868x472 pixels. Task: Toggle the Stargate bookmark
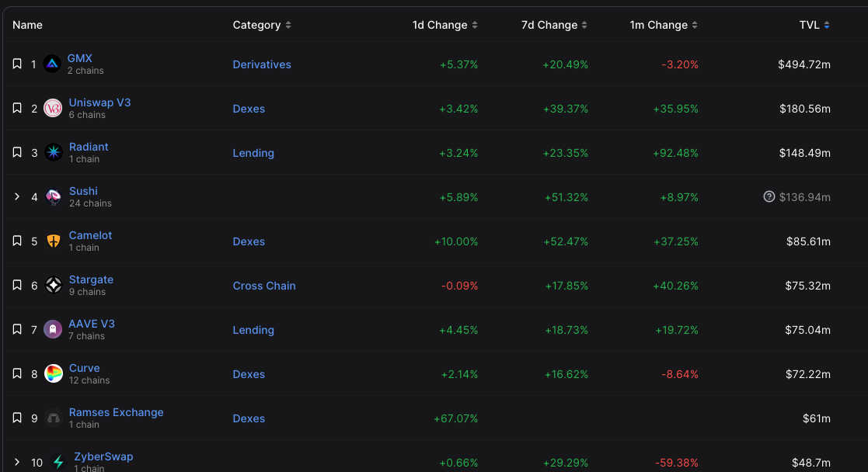tap(17, 285)
